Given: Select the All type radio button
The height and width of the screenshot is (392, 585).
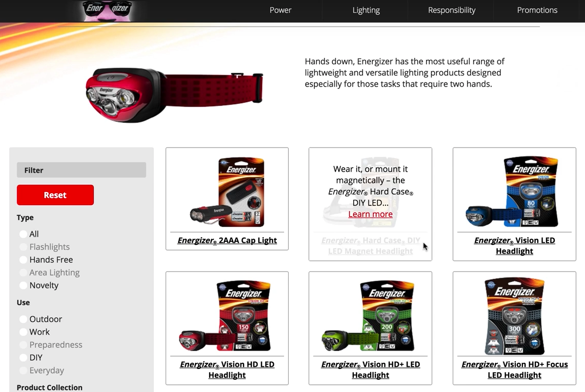Looking at the screenshot, I should [23, 234].
